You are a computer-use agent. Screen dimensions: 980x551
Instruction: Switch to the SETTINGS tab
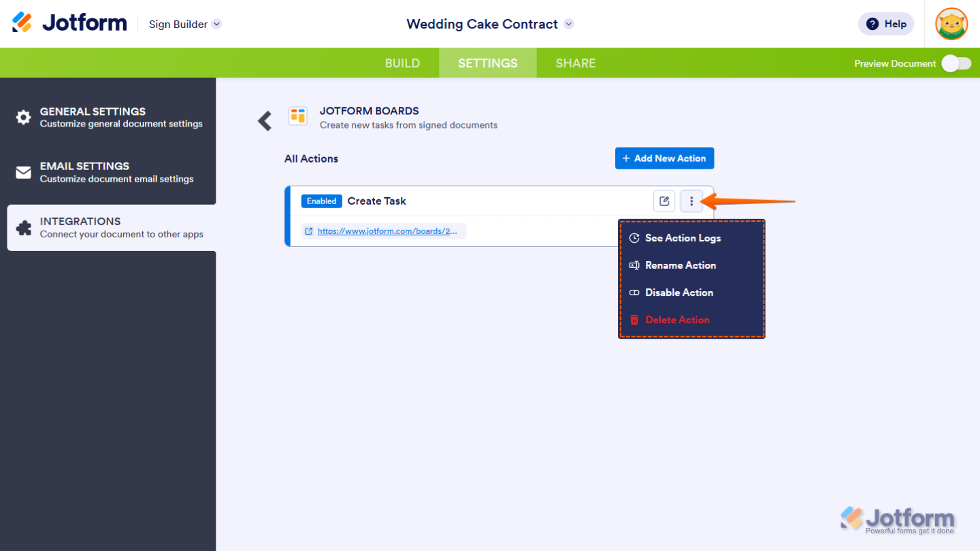click(487, 63)
